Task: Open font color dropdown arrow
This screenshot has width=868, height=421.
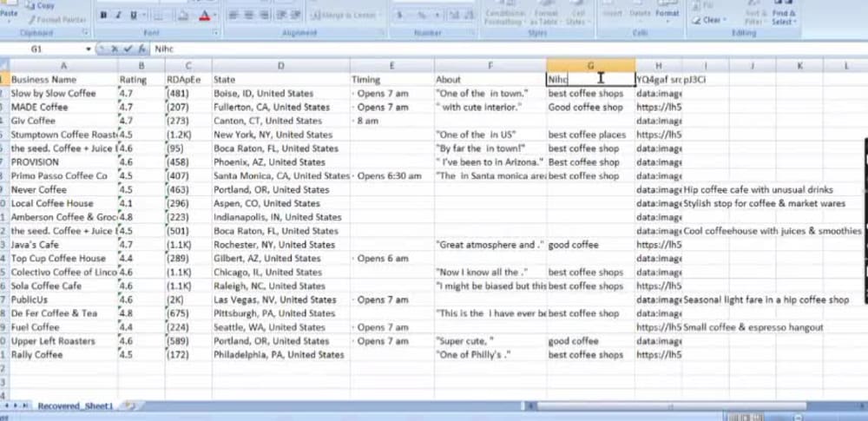Action: 214,16
